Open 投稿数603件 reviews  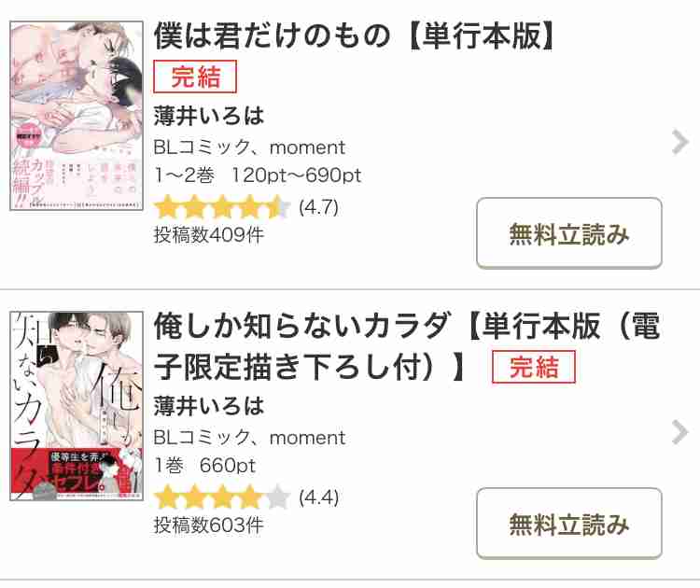[208, 525]
